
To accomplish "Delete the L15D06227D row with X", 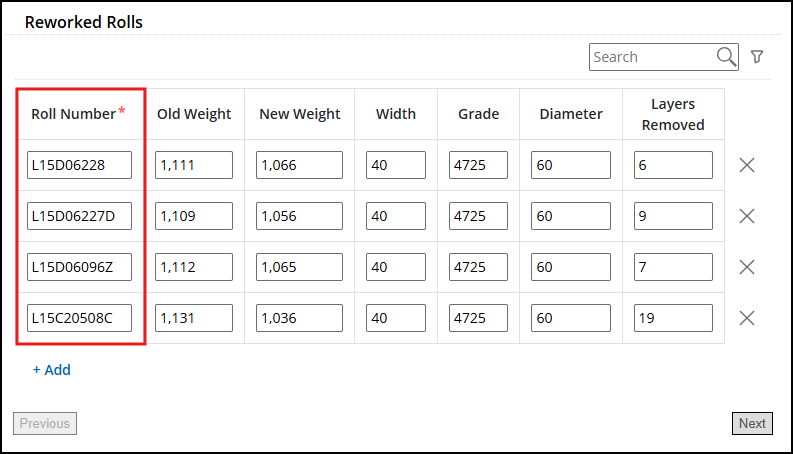I will click(x=747, y=216).
